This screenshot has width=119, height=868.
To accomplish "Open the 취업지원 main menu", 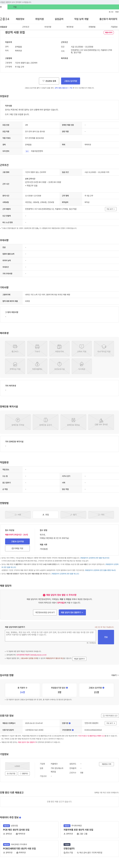I will (x=40, y=19).
